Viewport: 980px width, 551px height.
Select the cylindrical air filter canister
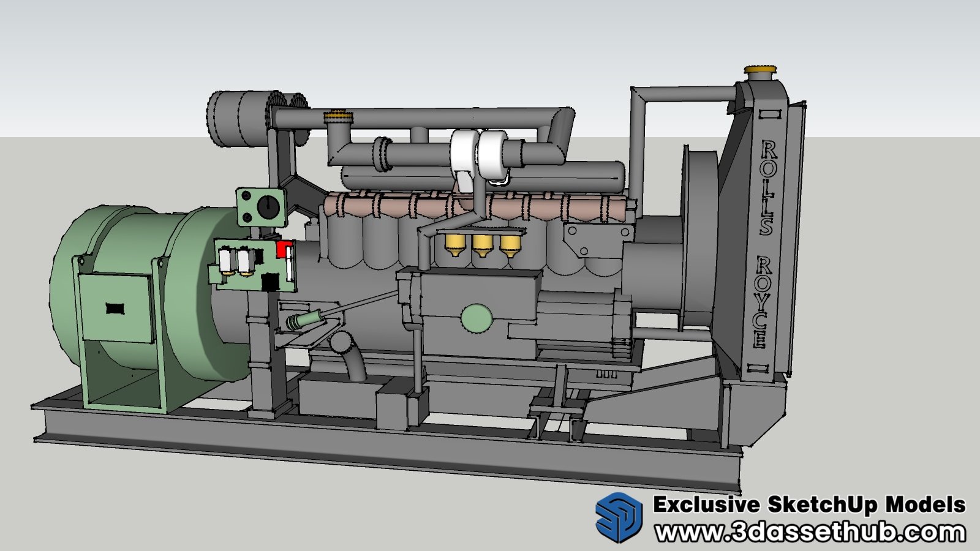[x=236, y=118]
